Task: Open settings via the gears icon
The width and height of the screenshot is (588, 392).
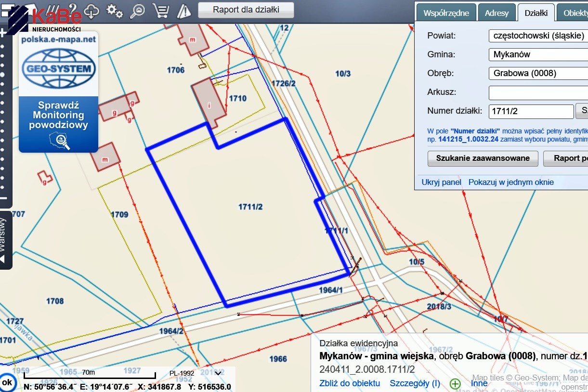Action: (115, 10)
